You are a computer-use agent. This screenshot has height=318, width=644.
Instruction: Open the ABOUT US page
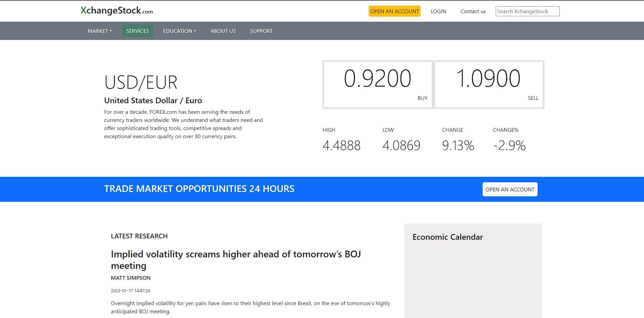[223, 31]
